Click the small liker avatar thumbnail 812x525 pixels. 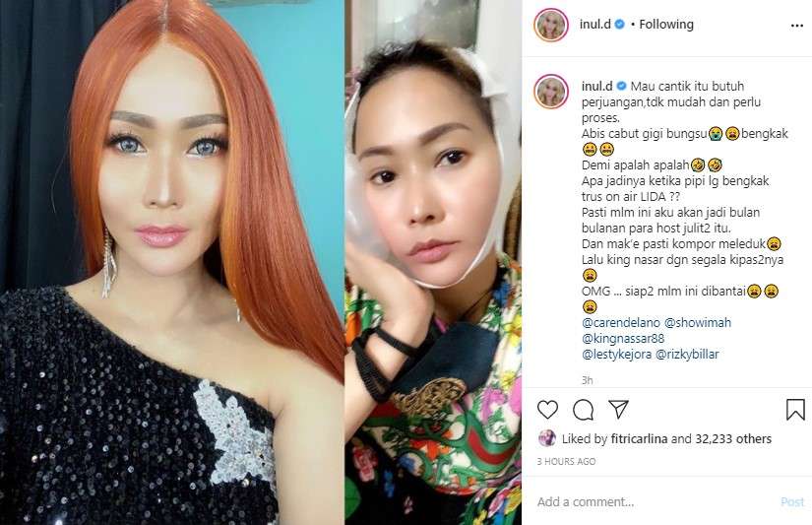point(547,438)
